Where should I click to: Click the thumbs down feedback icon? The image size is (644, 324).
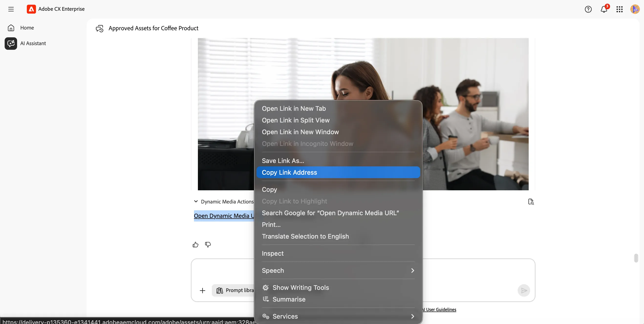coord(208,245)
